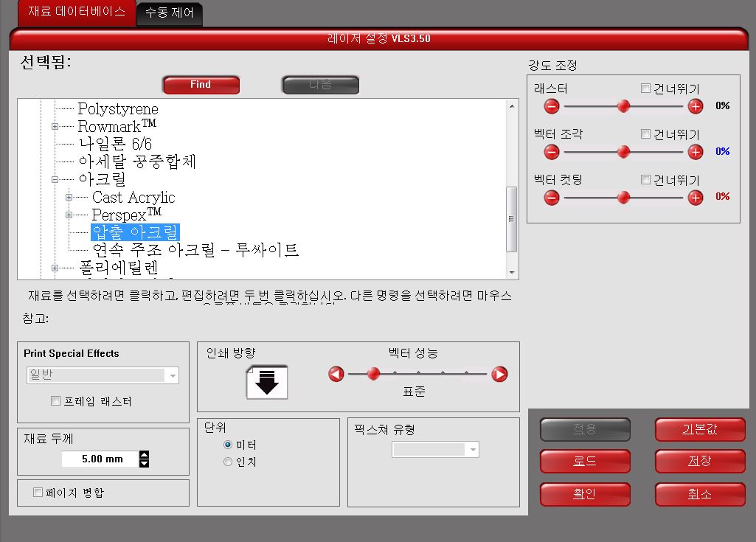
Task: Increase material thickness with up stepper
Action: [144, 455]
